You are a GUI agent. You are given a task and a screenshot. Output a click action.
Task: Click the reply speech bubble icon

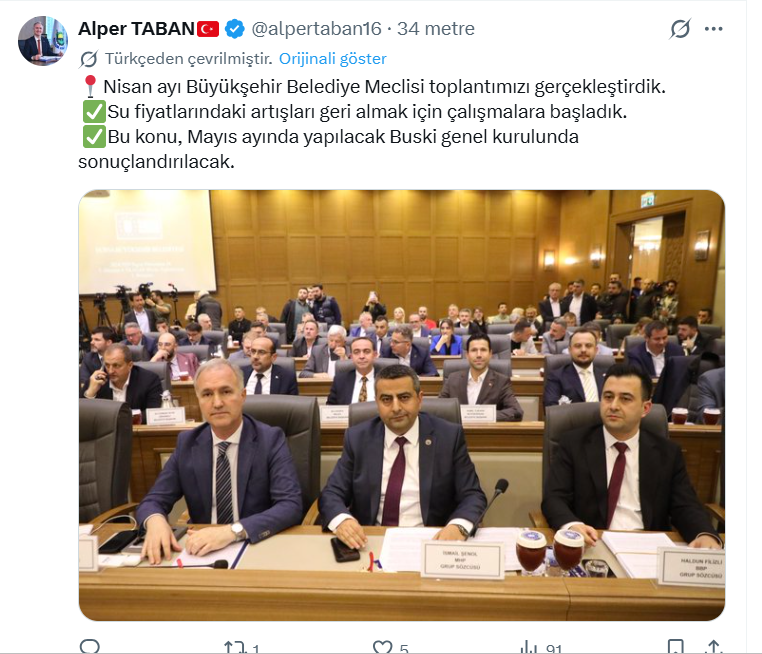point(89,647)
